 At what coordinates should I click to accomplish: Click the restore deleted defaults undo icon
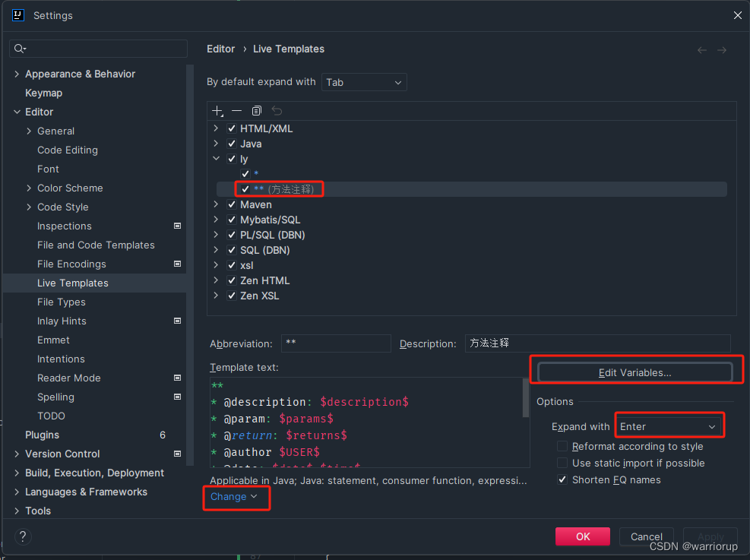277,111
